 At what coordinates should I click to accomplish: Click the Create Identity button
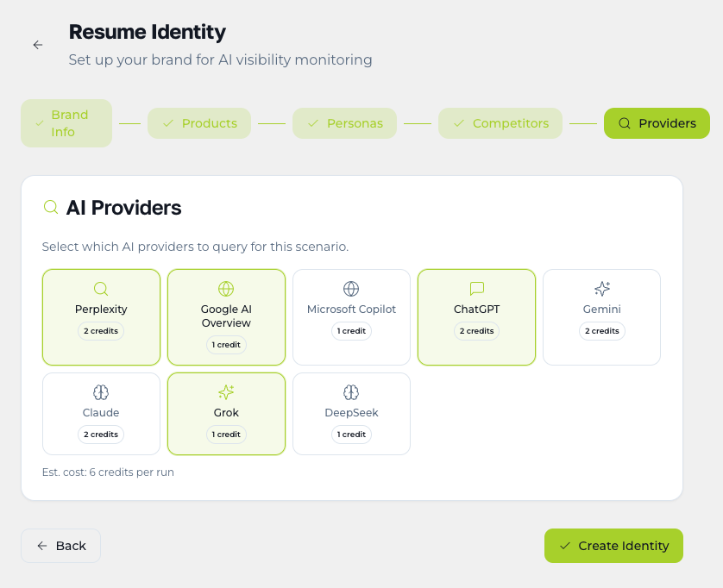click(x=613, y=546)
